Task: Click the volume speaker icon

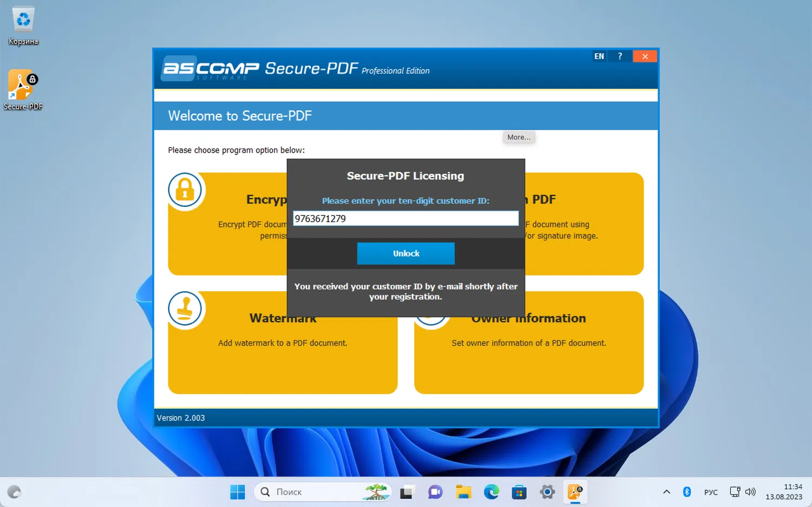Action: tap(750, 492)
